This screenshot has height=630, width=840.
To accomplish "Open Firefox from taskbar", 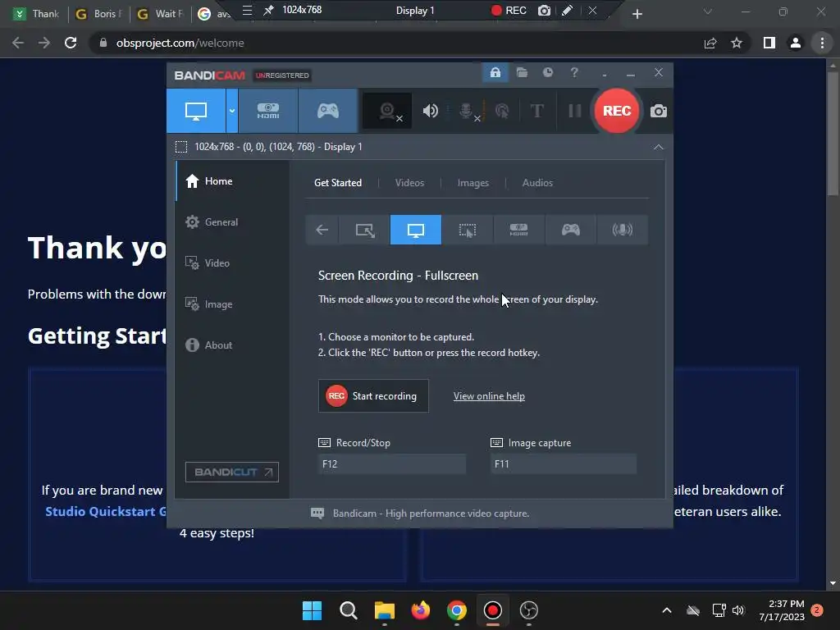I will (421, 610).
